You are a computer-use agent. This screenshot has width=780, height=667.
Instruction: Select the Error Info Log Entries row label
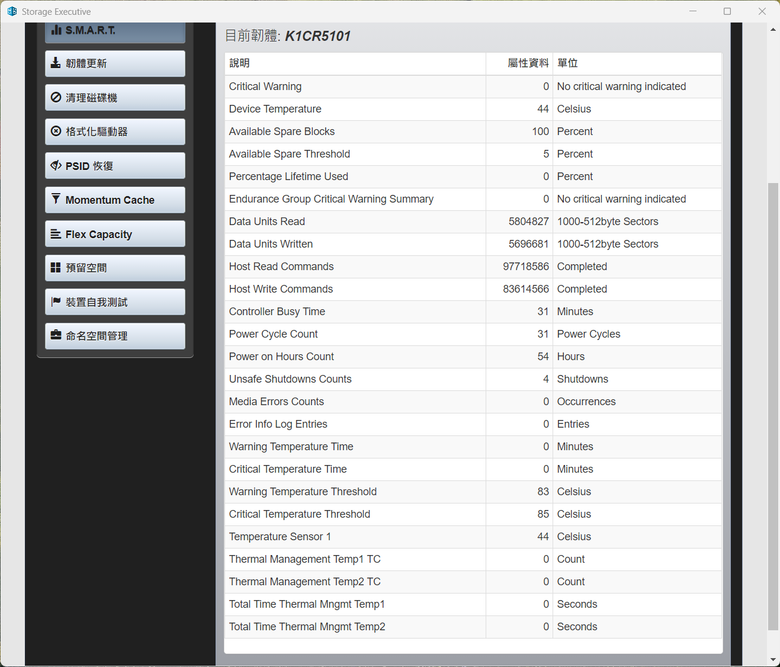coord(278,424)
